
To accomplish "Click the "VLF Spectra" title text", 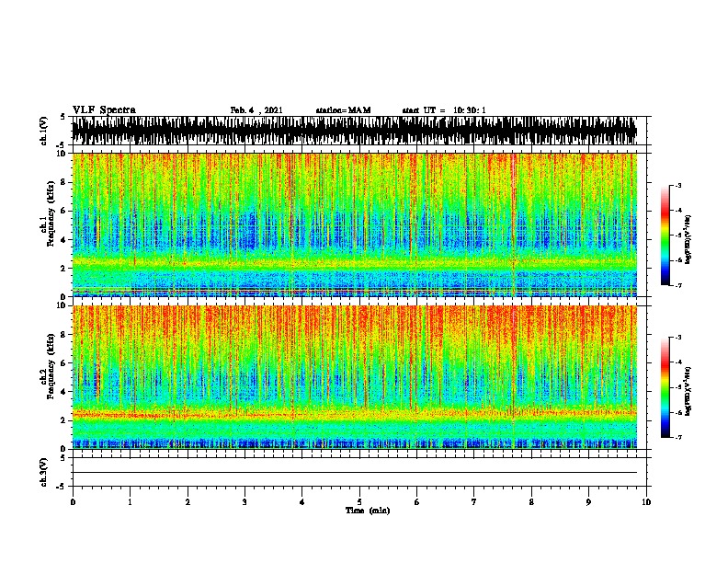I will [x=104, y=109].
